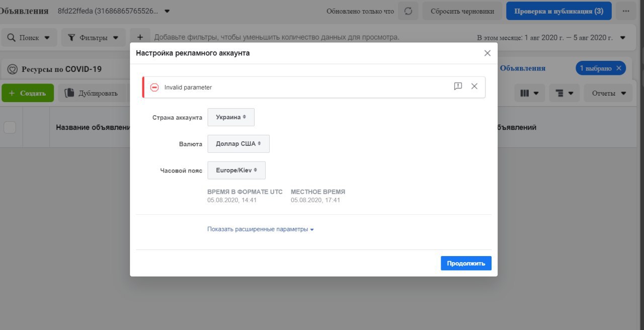Image resolution: width=644 pixels, height=330 pixels.
Task: Open the Europe/Kiev timezone dropdown
Action: click(x=236, y=170)
